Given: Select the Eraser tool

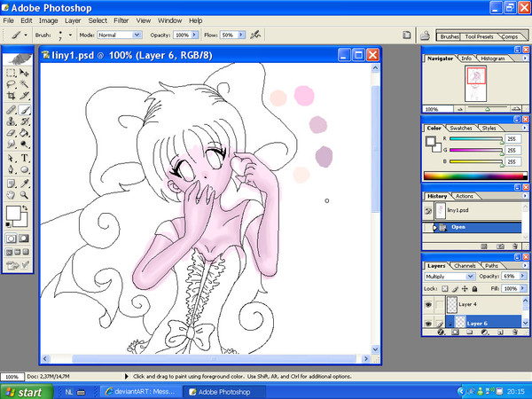Looking at the screenshot, I should click(x=11, y=133).
